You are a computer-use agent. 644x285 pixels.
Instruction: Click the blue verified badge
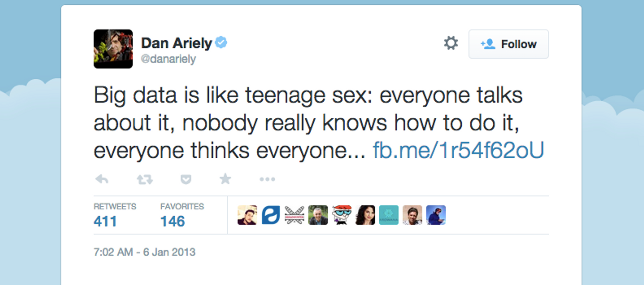221,43
